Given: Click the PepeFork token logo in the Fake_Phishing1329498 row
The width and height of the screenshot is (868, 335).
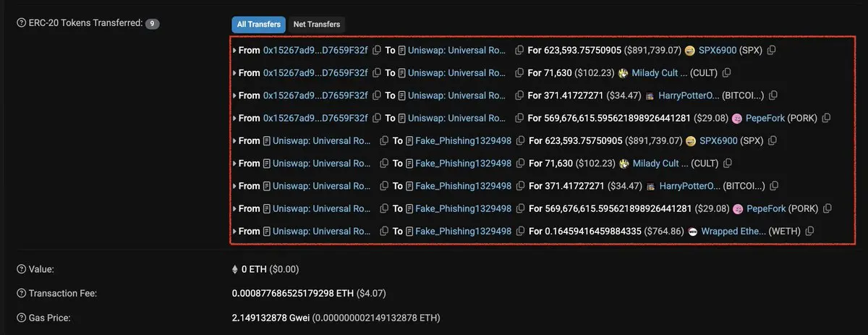Looking at the screenshot, I should coord(739,208).
